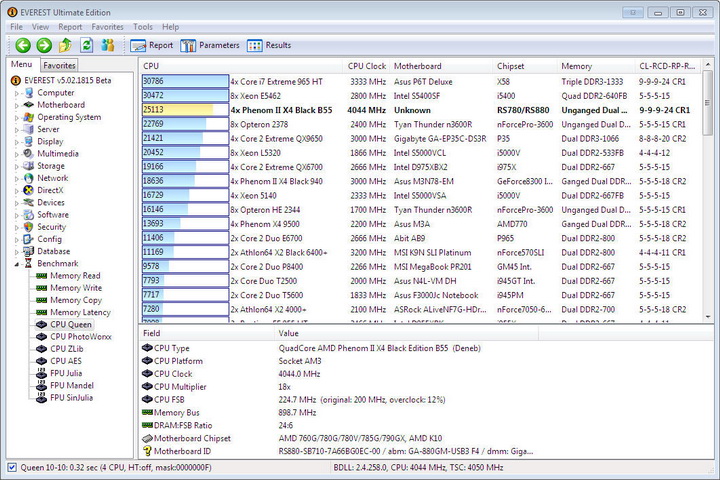
Task: Click the results list scrollbar thumb
Action: [x=708, y=103]
